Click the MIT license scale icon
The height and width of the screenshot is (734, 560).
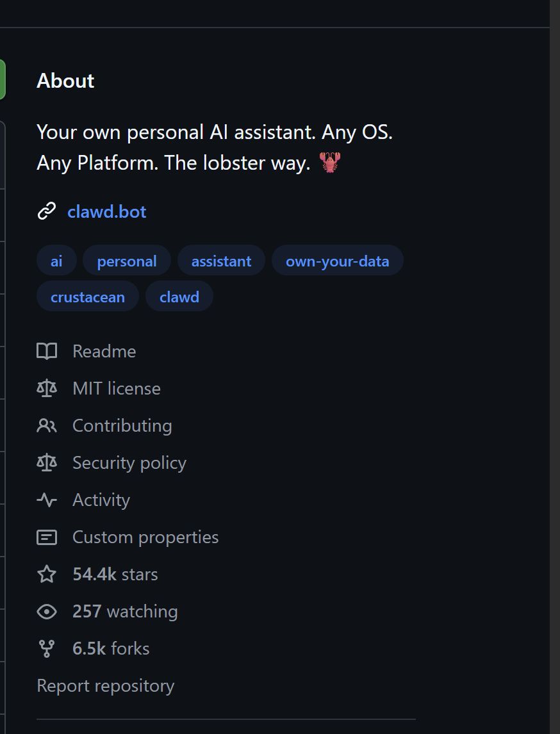47,388
